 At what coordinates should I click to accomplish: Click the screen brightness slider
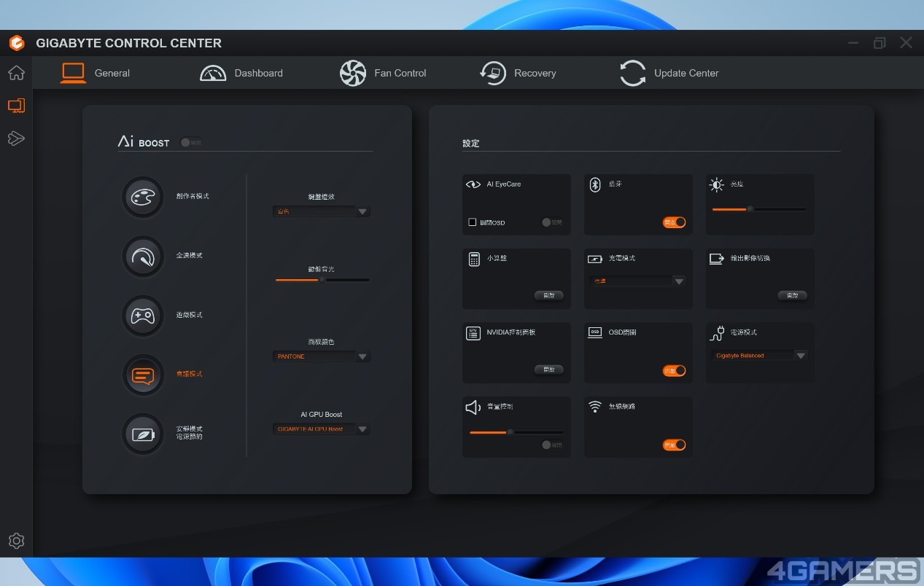tap(759, 209)
